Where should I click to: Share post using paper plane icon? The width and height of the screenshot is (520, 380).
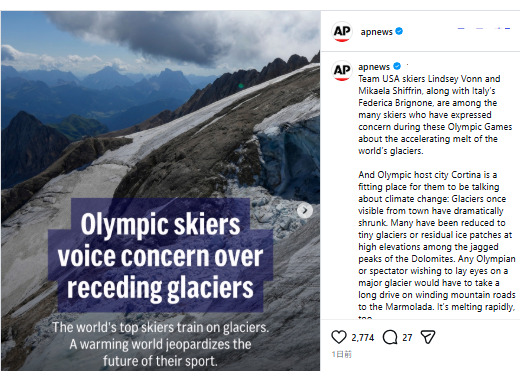(428, 337)
